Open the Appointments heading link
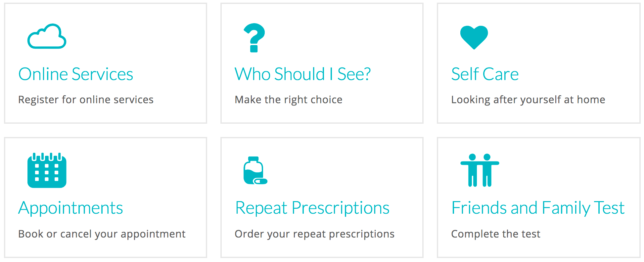This screenshot has height=262, width=644. [70, 208]
